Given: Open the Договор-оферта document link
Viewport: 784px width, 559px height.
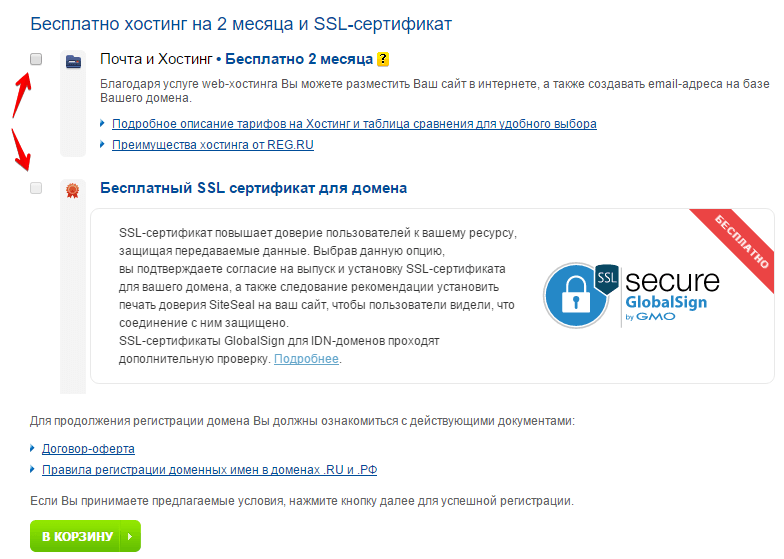Looking at the screenshot, I should coord(88,448).
